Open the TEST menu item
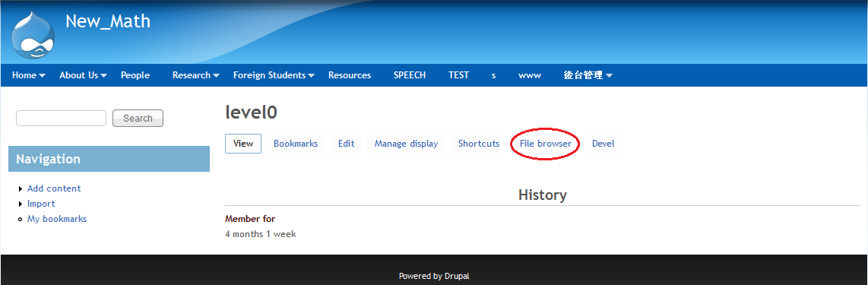The height and width of the screenshot is (285, 868). point(459,75)
